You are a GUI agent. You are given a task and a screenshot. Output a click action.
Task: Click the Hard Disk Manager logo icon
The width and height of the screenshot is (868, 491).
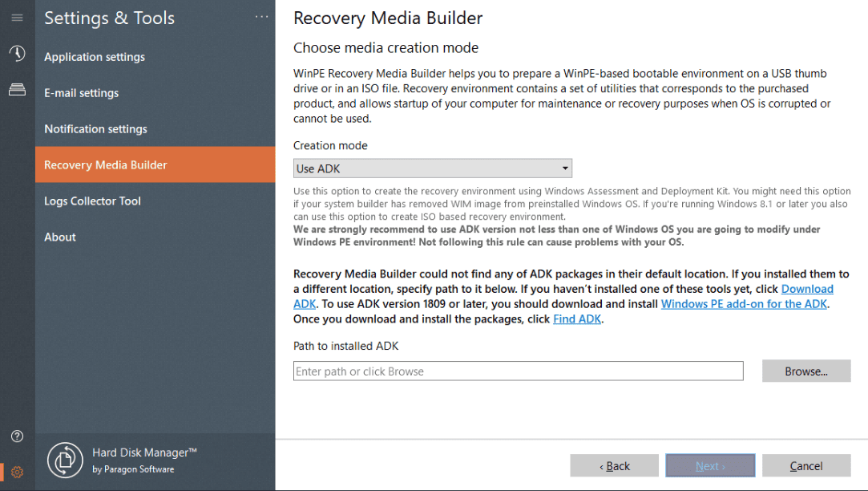[66, 460]
